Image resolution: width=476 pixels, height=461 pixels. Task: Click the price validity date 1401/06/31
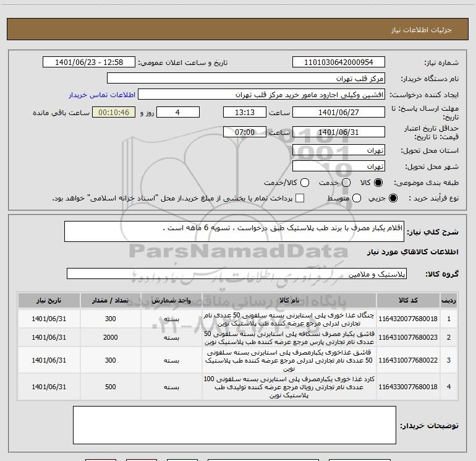tap(339, 132)
